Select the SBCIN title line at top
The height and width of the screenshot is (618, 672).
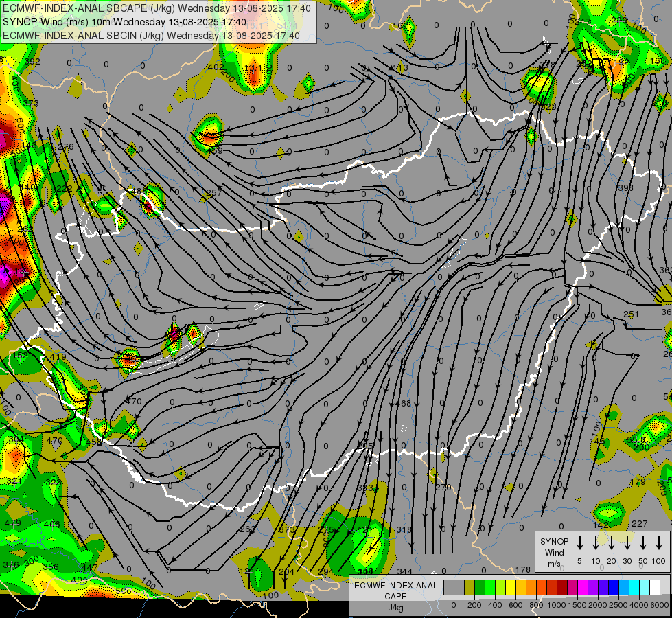pos(151,36)
